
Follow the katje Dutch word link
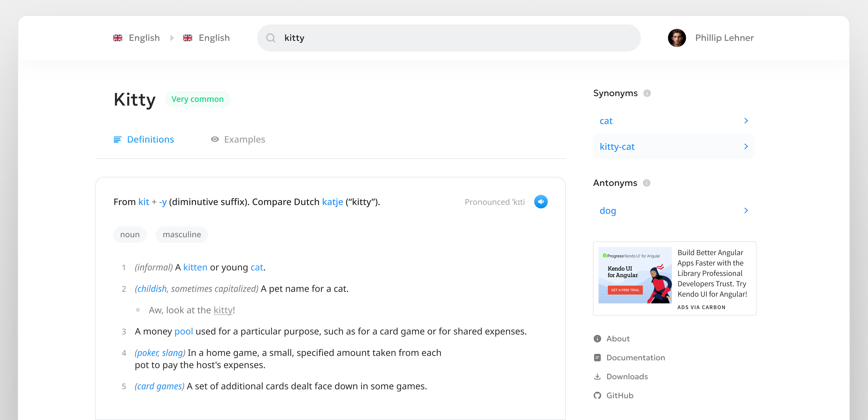tap(333, 202)
